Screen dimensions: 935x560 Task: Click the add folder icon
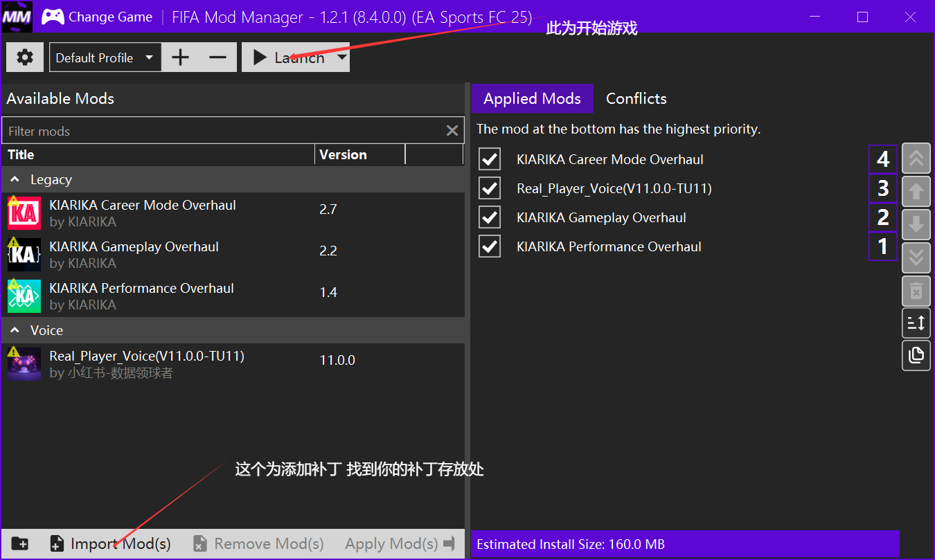20,544
